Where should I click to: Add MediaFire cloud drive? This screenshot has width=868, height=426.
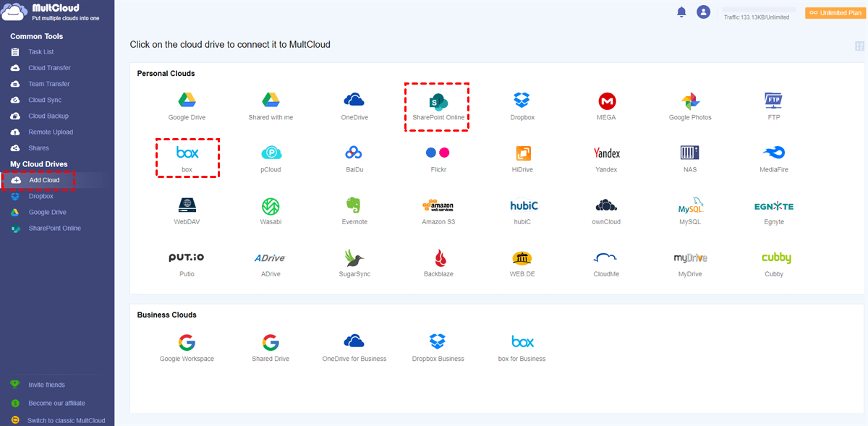pos(774,158)
